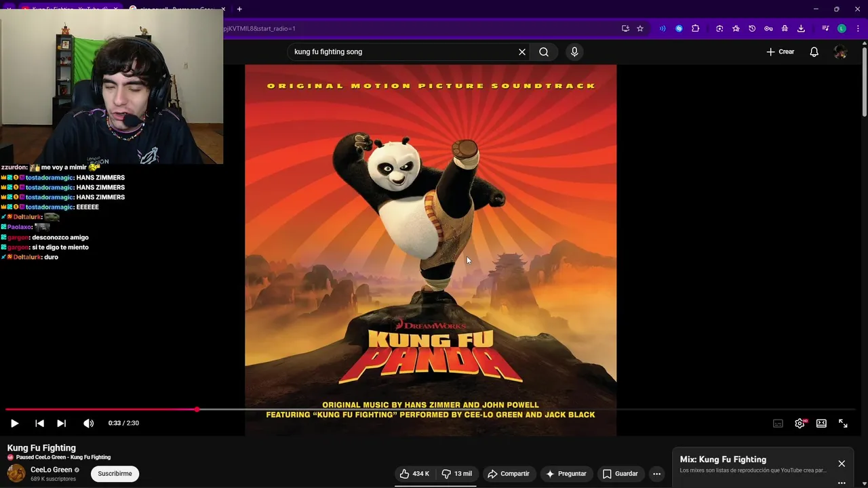The height and width of the screenshot is (488, 868).
Task: Click the blue sound waves extension icon
Action: pyautogui.click(x=663, y=28)
